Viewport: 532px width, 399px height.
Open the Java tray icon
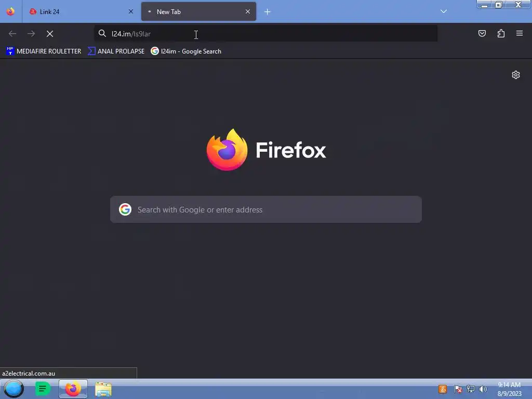pos(443,389)
